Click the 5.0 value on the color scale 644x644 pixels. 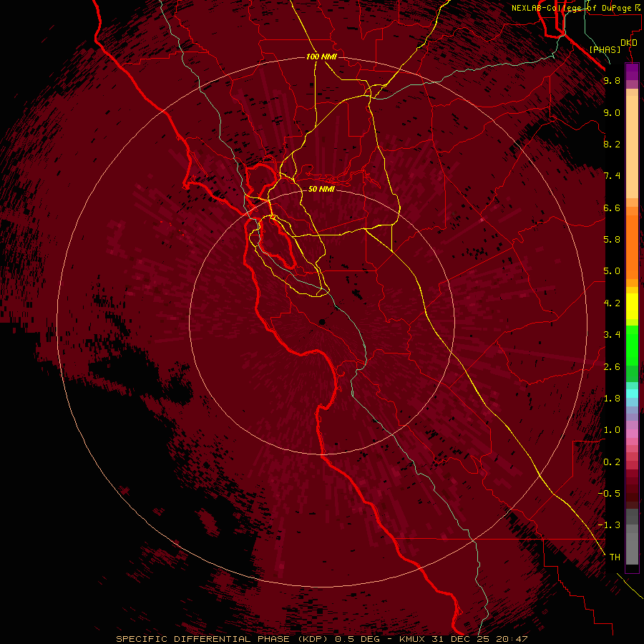[612, 271]
